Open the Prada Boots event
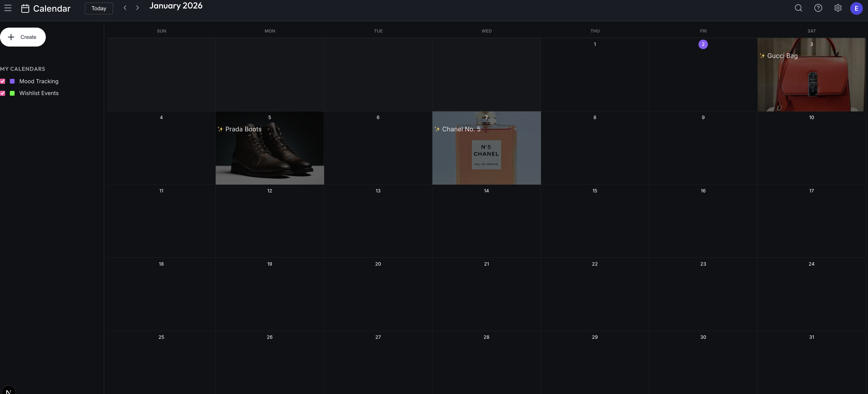The width and height of the screenshot is (868, 394). pyautogui.click(x=243, y=129)
